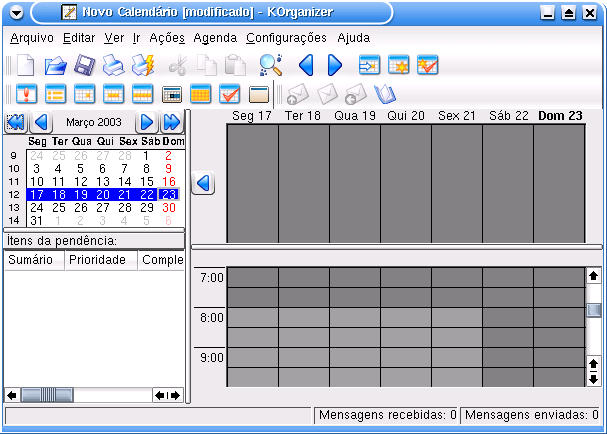Open What's Next view with exclamation icon
Image resolution: width=607 pixels, height=434 pixels.
click(x=26, y=94)
